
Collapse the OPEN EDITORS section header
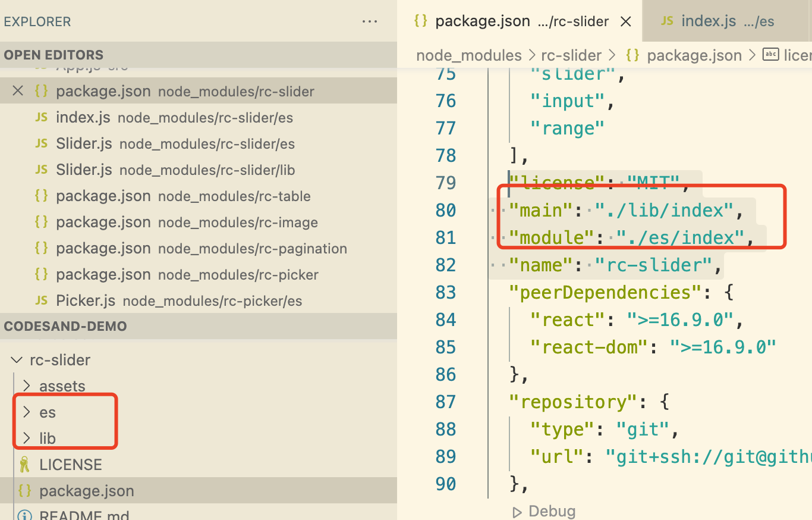[x=53, y=55]
